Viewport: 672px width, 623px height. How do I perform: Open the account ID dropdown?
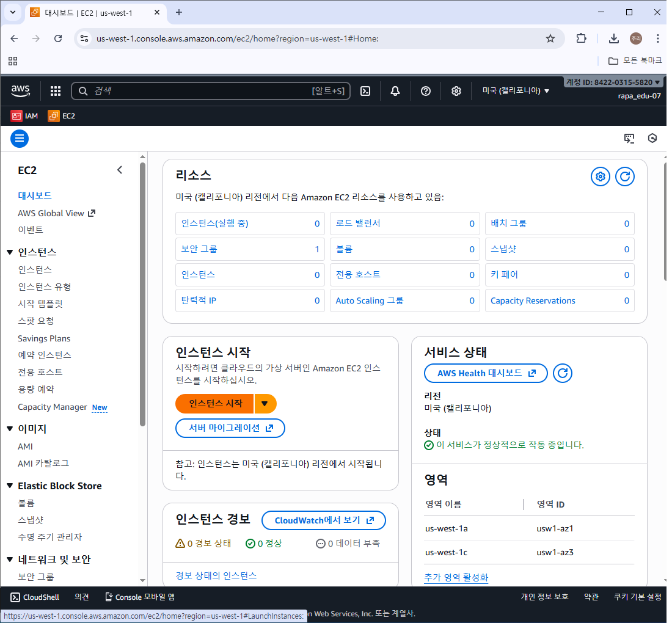[613, 82]
